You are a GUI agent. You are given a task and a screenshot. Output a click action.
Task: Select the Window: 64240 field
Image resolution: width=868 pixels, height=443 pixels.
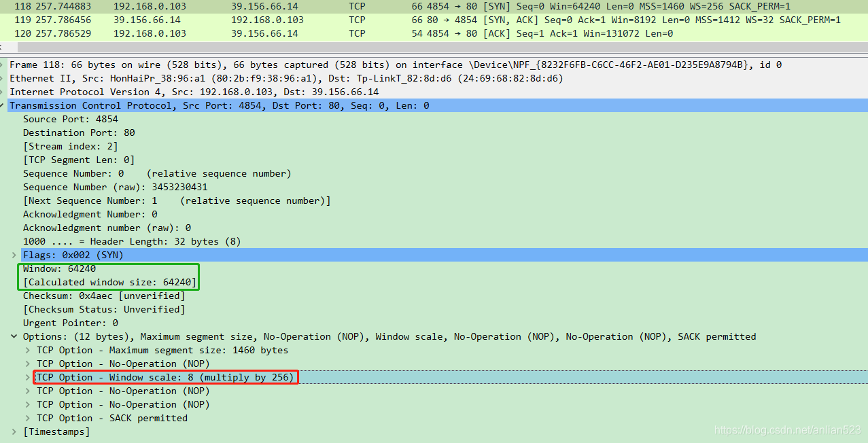(59, 268)
